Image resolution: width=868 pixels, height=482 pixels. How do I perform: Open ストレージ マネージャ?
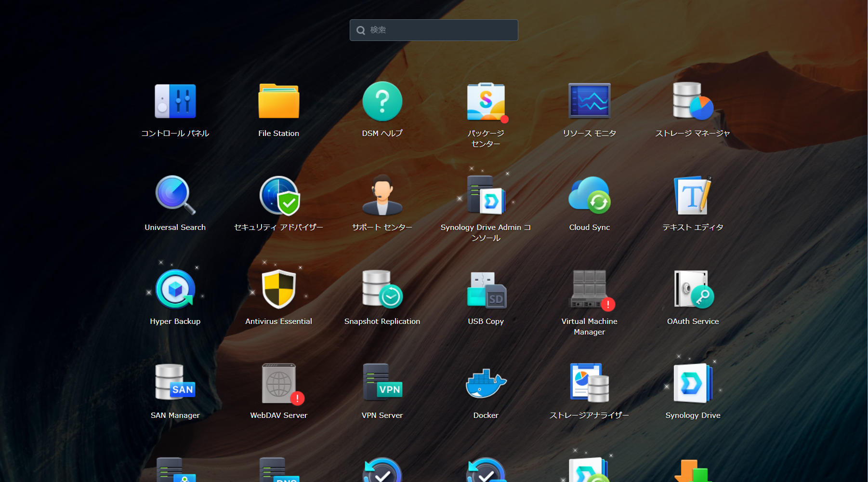pos(693,101)
